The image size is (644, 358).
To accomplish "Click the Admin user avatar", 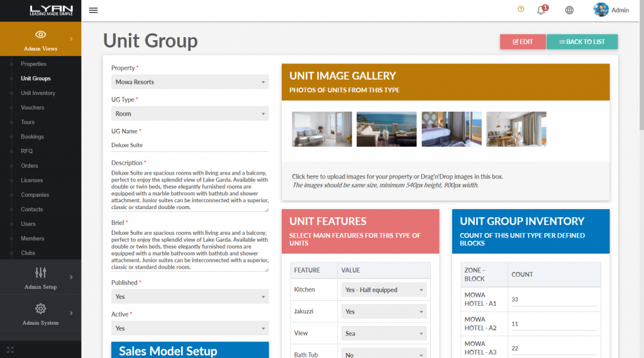I will click(601, 10).
